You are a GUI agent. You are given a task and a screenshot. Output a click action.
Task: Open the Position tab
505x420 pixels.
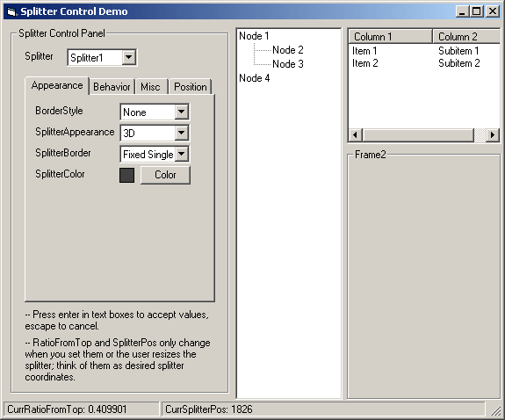(x=191, y=87)
